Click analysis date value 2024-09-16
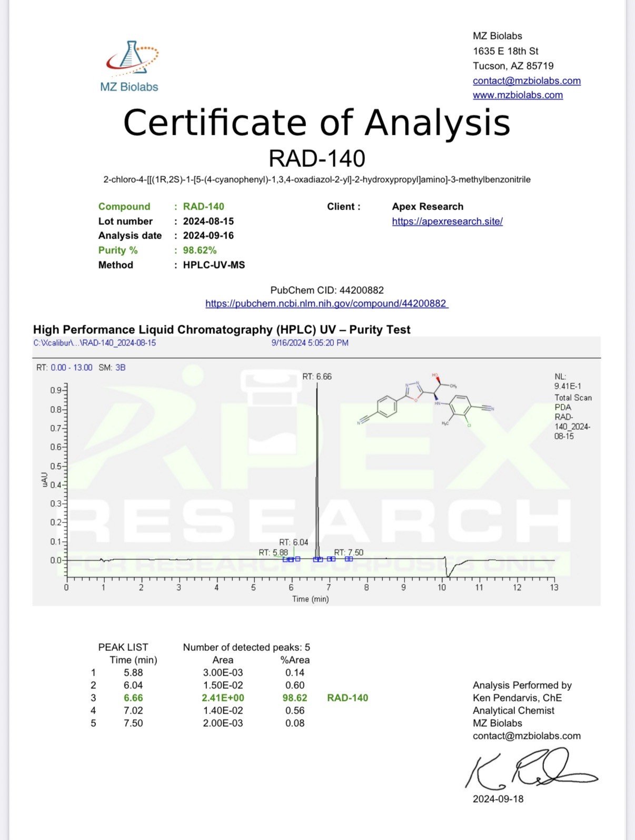635x840 pixels. pyautogui.click(x=208, y=235)
